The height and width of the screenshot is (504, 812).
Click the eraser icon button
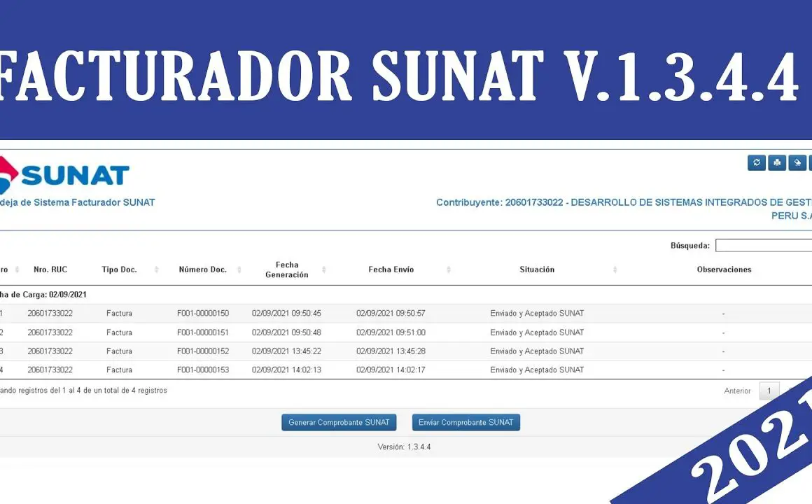coord(797,162)
